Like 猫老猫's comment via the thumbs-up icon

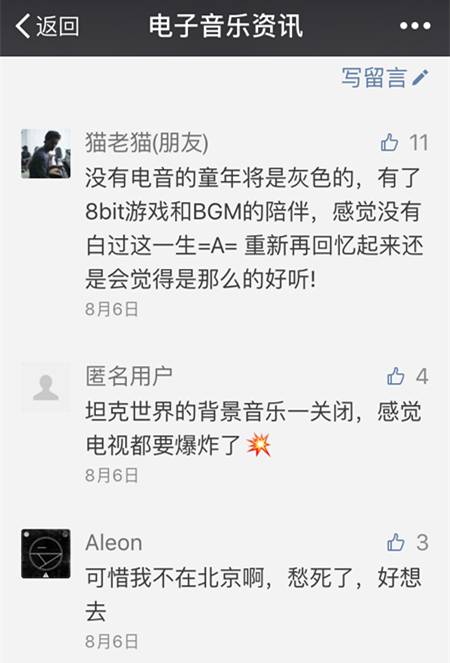point(389,142)
